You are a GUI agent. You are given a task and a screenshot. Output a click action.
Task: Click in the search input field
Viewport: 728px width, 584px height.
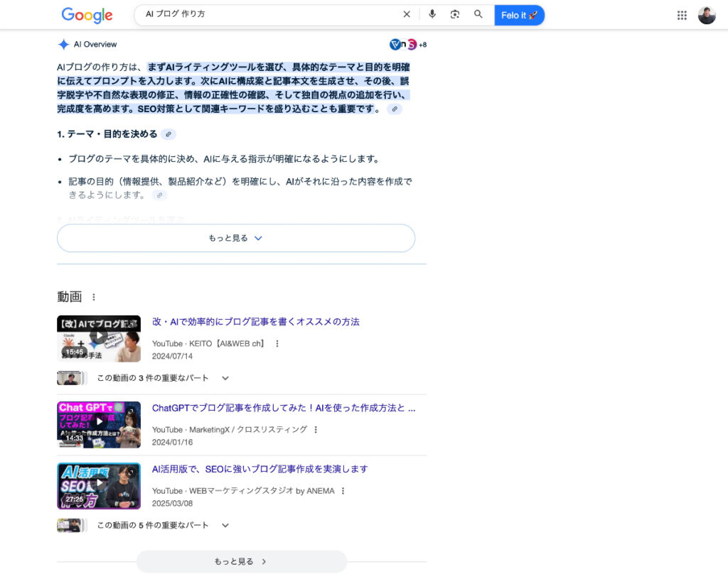(x=270, y=14)
